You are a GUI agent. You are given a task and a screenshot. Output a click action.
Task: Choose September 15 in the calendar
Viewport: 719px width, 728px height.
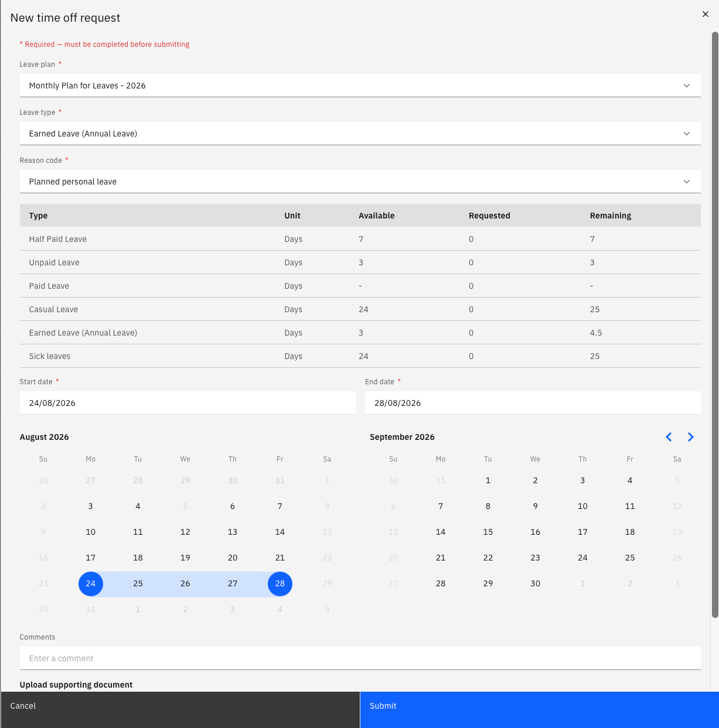tap(488, 532)
